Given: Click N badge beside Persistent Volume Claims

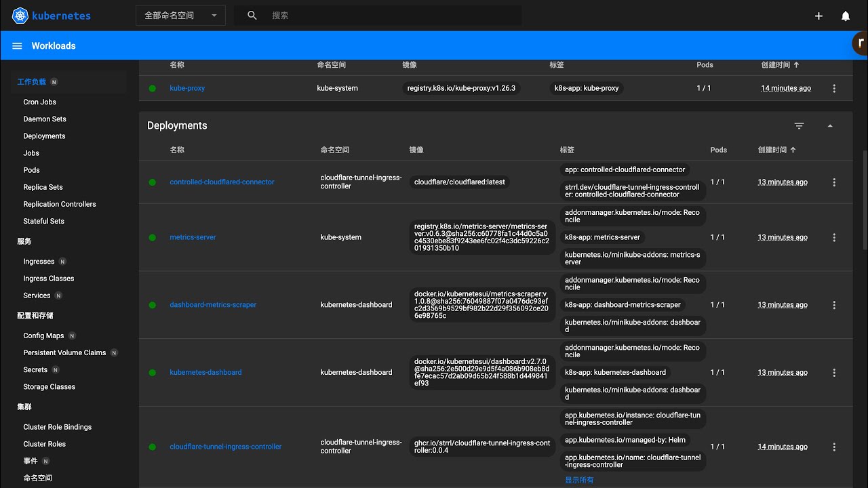Looking at the screenshot, I should pyautogui.click(x=114, y=352).
